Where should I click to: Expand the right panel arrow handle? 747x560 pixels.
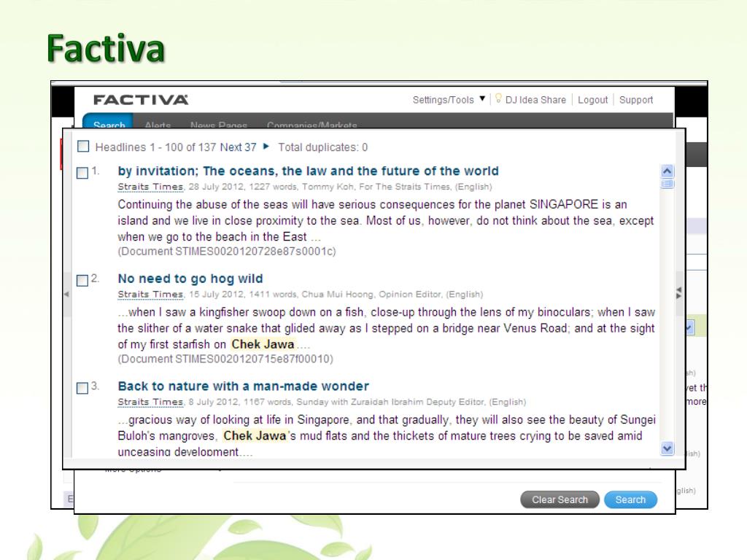point(679,293)
